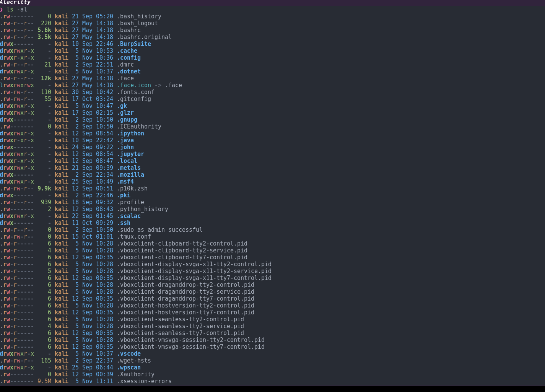Click .vboxclient-draganddrop-tty2-service.pid filename
545x392 pixels.
(185, 292)
